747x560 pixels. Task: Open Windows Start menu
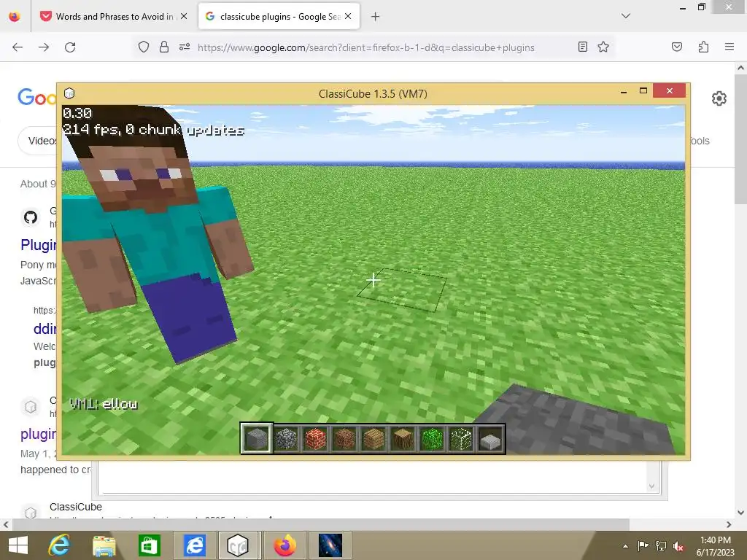click(x=18, y=545)
